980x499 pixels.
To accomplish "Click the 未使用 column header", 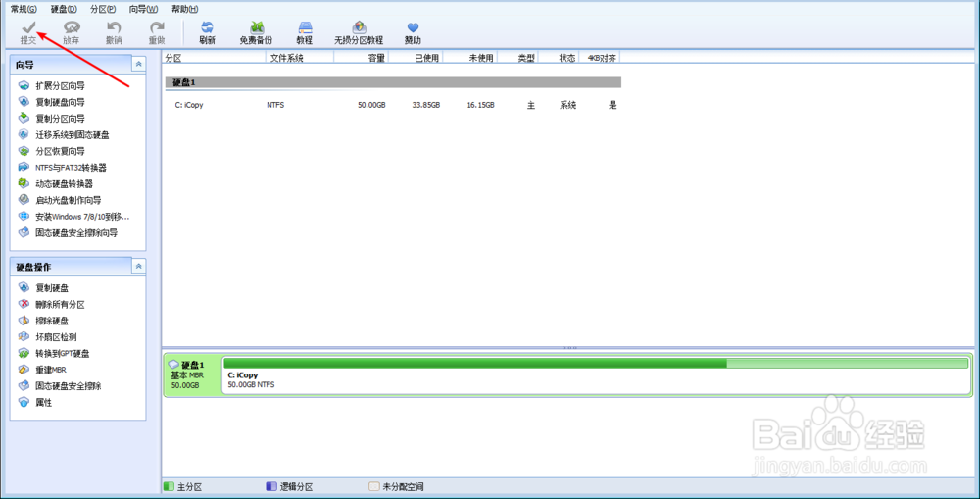I will (470, 58).
